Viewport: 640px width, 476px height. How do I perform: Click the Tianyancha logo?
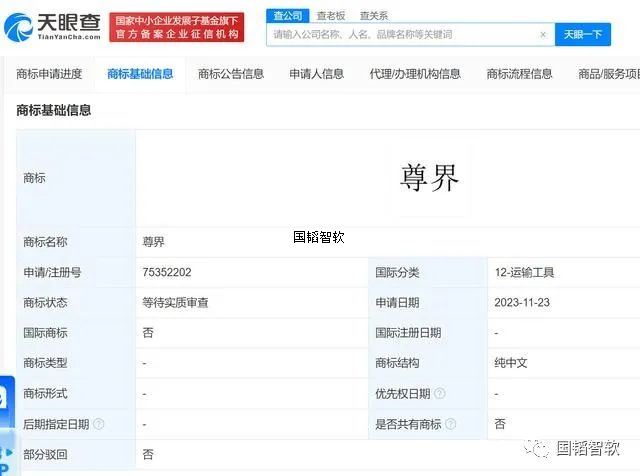tap(52, 27)
